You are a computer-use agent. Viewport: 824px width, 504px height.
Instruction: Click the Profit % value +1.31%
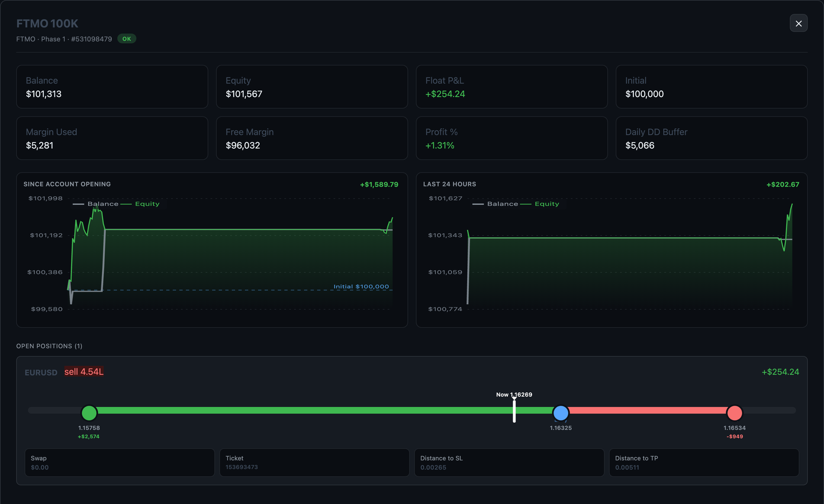tap(440, 146)
